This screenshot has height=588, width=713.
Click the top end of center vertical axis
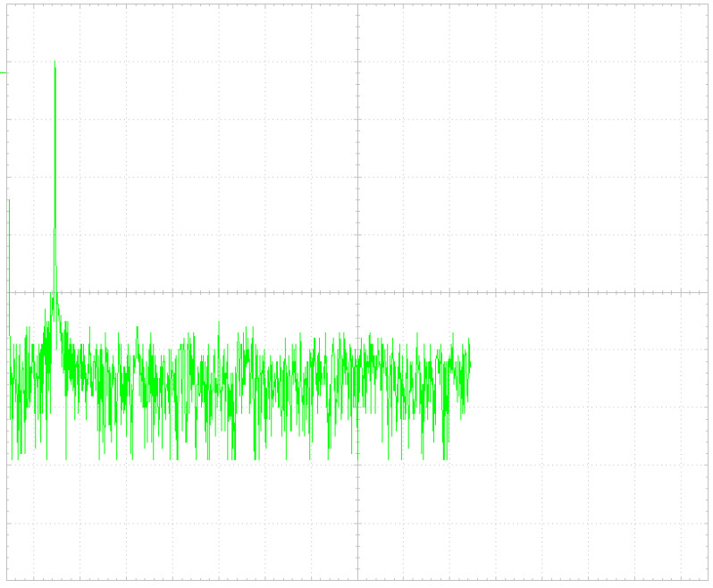pyautogui.click(x=357, y=4)
